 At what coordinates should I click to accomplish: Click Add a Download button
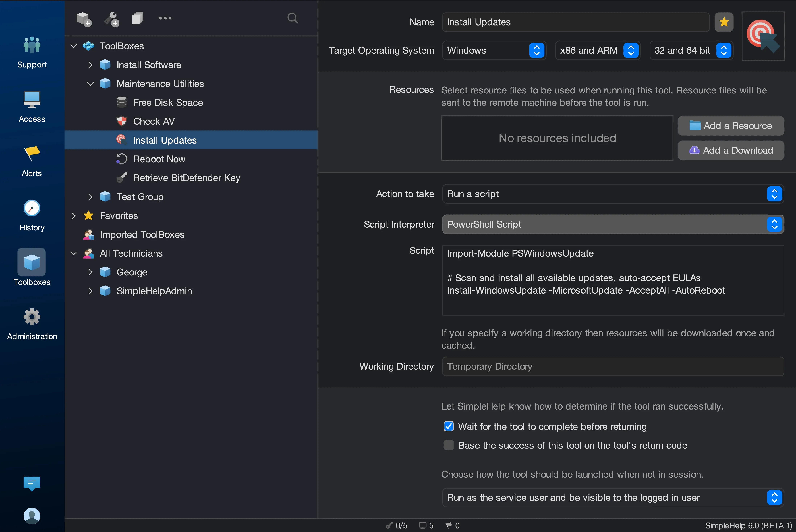pos(731,150)
